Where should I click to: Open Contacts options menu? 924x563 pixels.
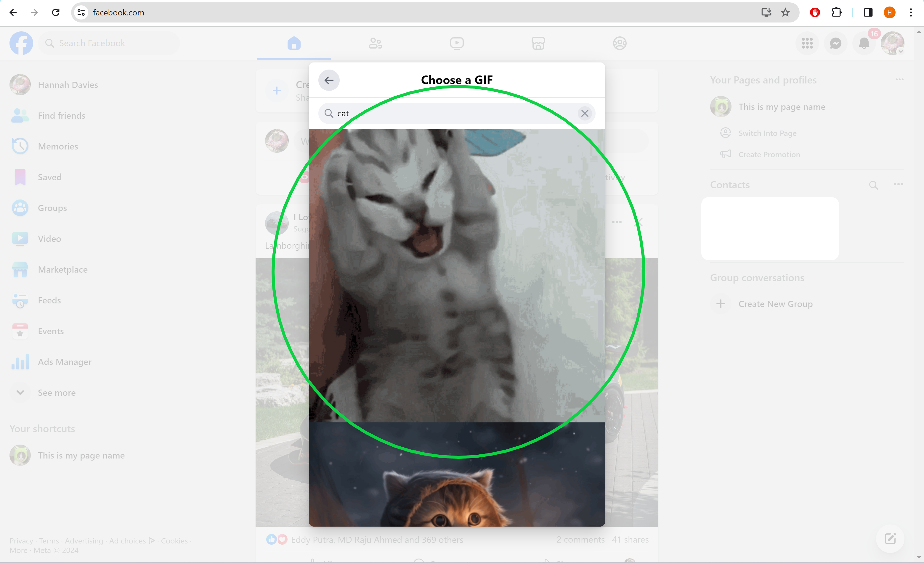coord(898,184)
